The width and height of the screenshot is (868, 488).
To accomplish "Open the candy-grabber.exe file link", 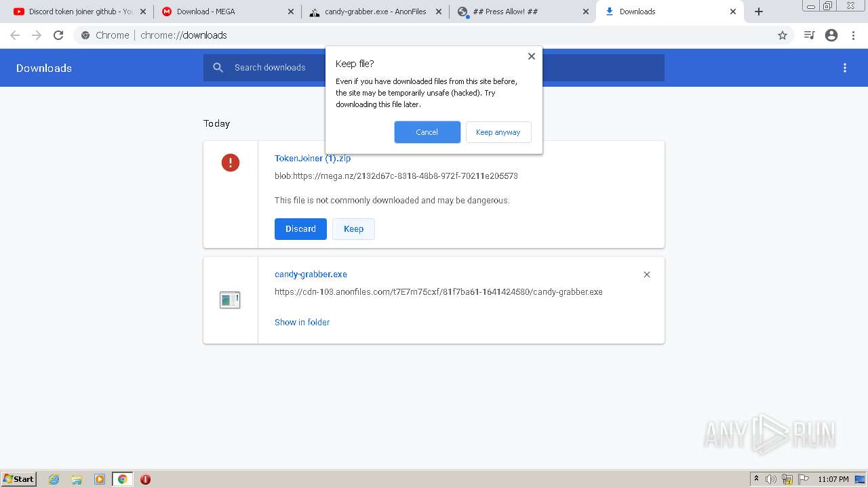I will coord(311,274).
